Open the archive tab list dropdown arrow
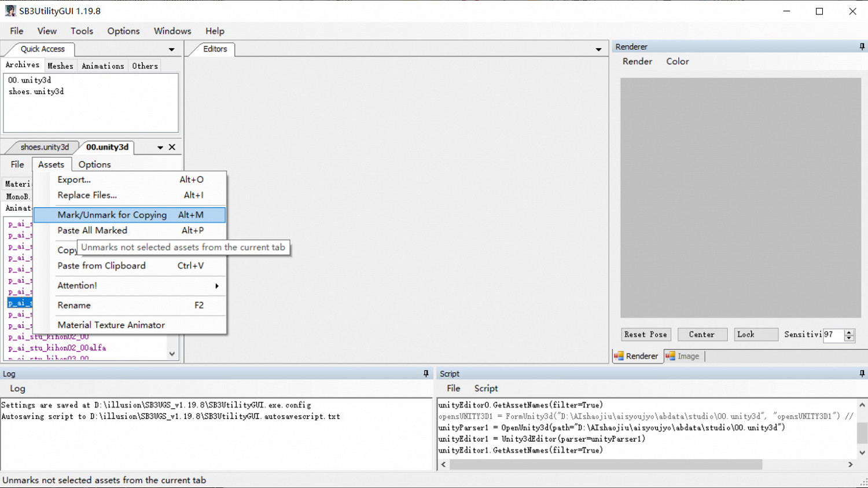Screen dimensions: 868x488 tap(160, 148)
